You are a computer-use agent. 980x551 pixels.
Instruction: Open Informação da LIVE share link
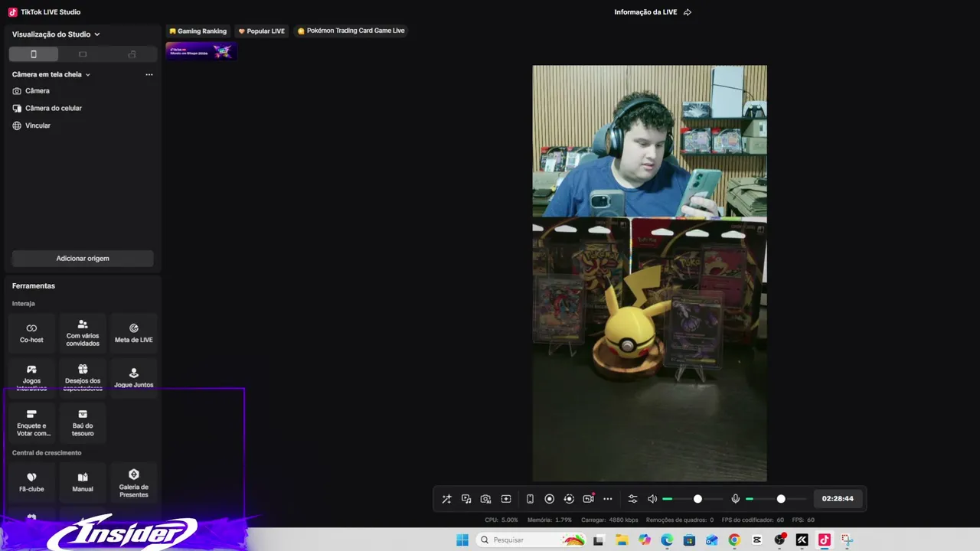pos(652,12)
